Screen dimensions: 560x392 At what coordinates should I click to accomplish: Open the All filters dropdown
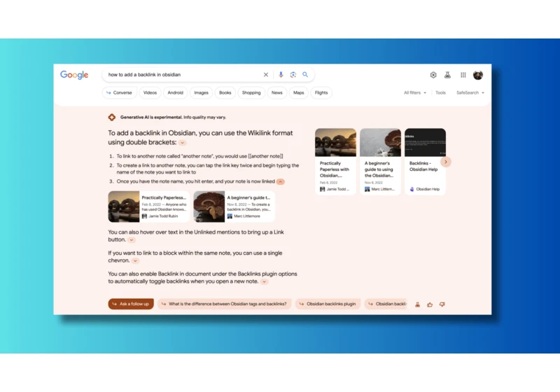coord(415,93)
